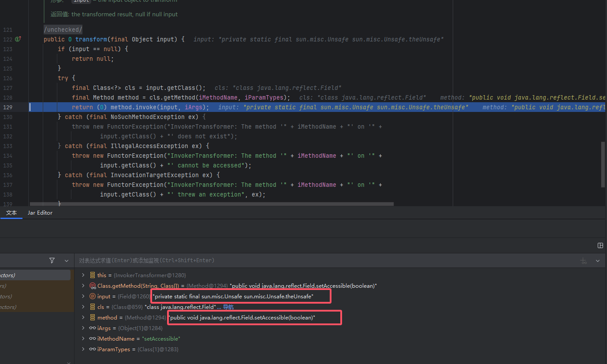Click the watch glasses icon next to iParamTypes
Image resolution: width=607 pixels, height=364 pixels.
[x=93, y=349]
